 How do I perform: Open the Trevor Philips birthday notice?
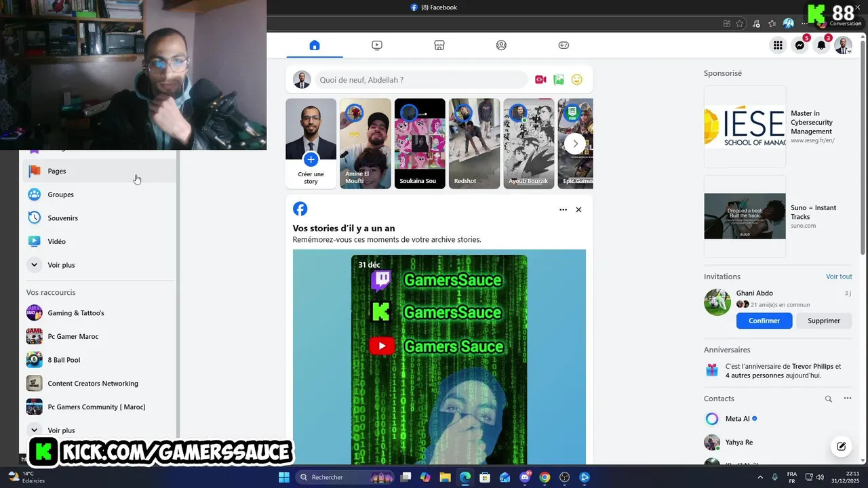778,371
